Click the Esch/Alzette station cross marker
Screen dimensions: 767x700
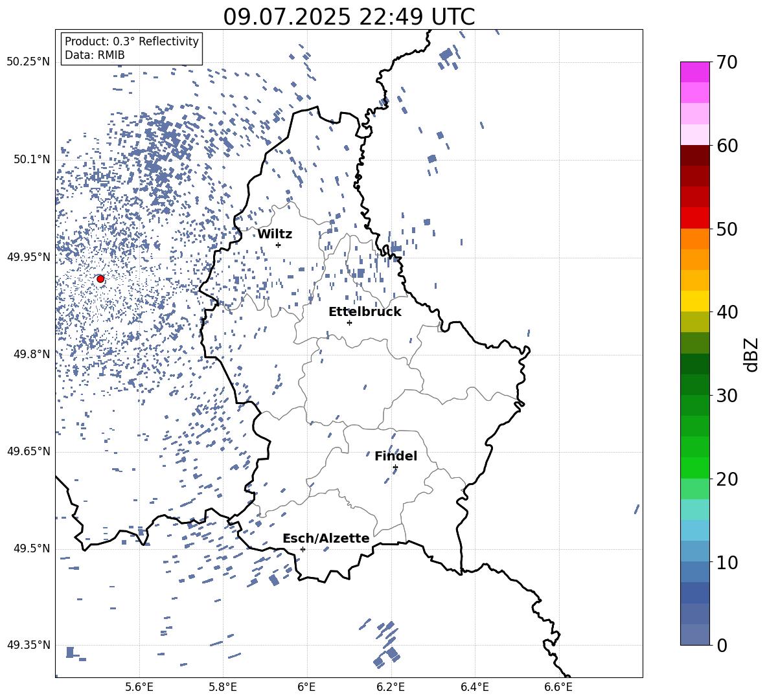(303, 549)
